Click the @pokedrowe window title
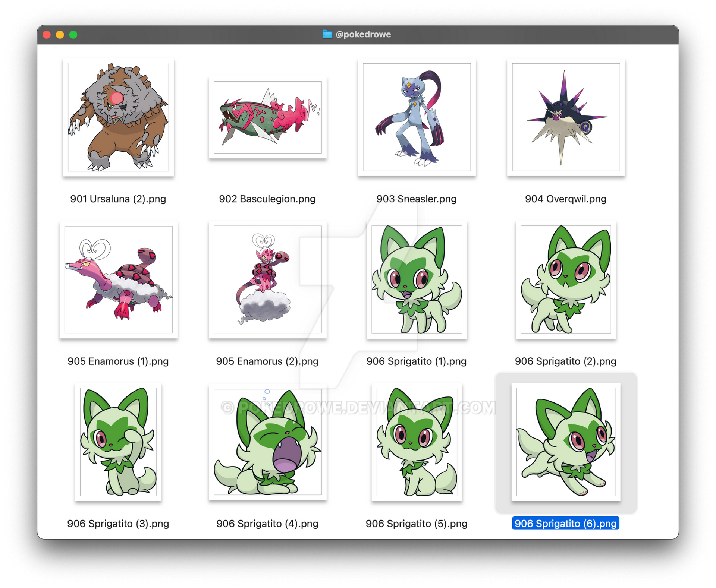This screenshot has width=716, height=588. pyautogui.click(x=363, y=34)
